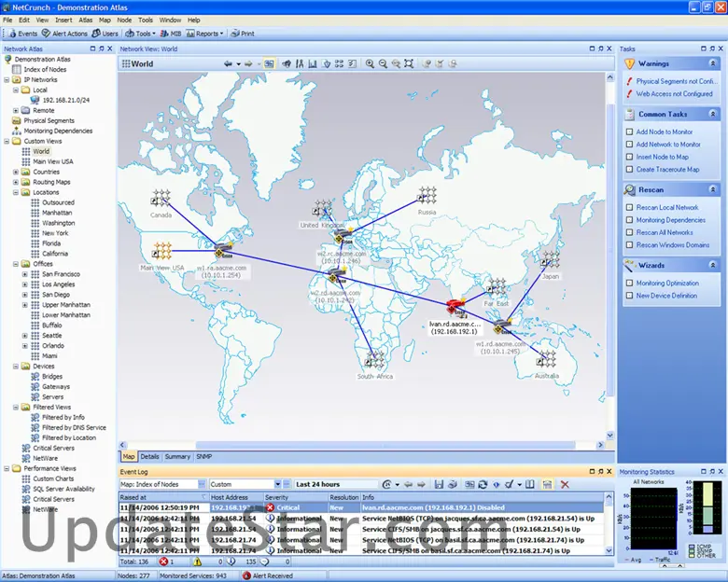
Task: Click the zoom in magnifier icon
Action: click(370, 64)
